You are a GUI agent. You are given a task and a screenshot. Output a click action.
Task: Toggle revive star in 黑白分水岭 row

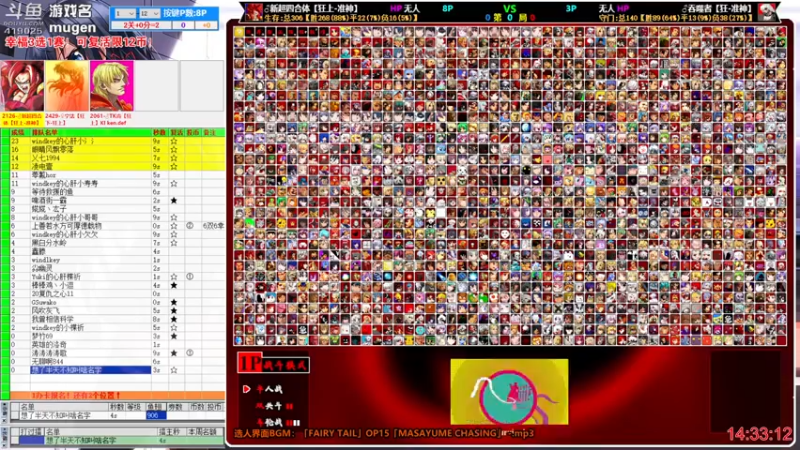(174, 243)
